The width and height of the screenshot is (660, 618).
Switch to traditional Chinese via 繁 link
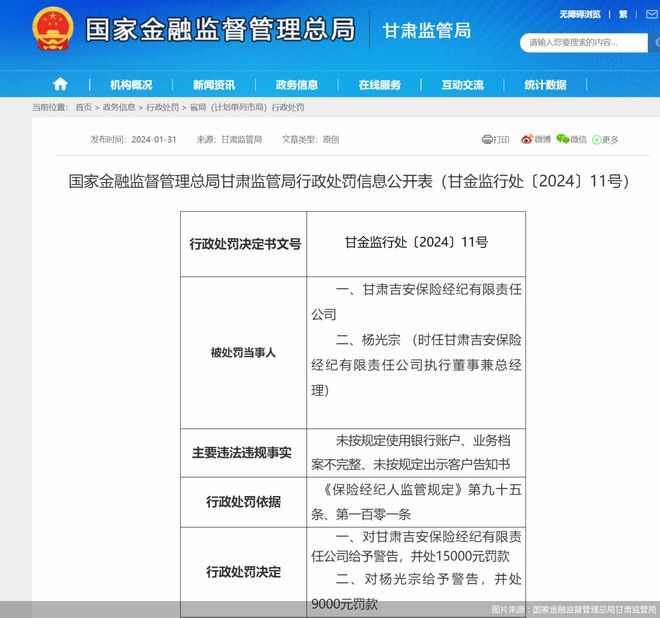click(623, 14)
